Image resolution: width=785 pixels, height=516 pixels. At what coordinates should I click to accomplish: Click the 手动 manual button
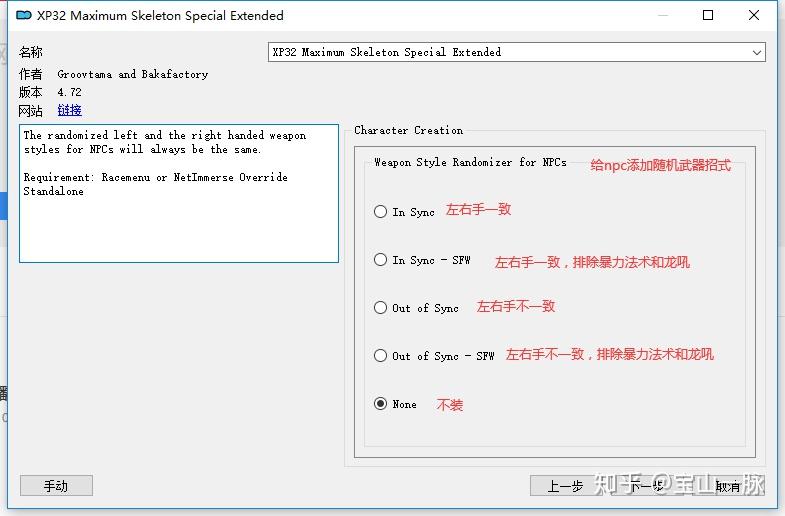(x=56, y=485)
